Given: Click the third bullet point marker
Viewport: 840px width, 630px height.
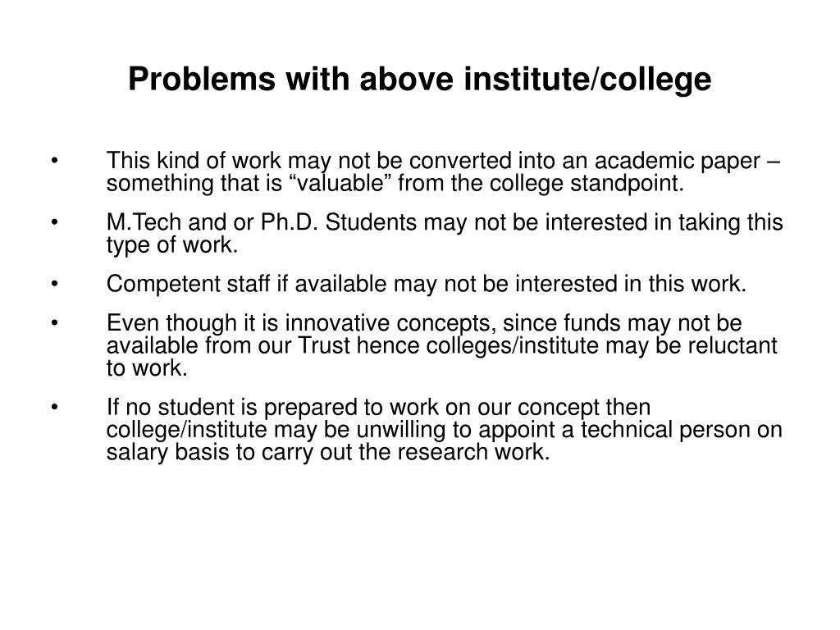Looking at the screenshot, I should click(55, 284).
